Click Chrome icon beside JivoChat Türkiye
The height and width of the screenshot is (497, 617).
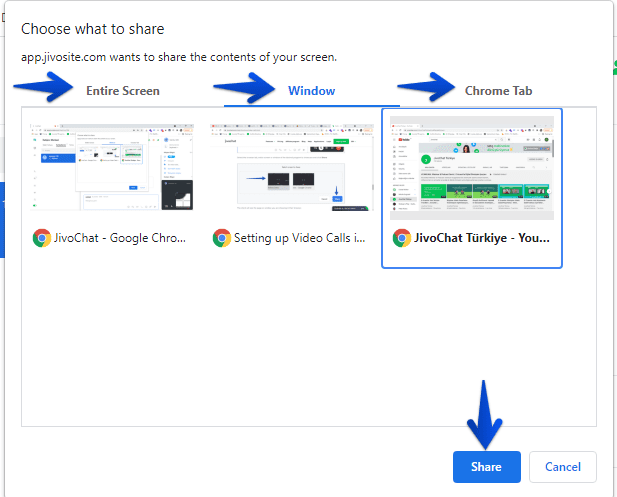coord(402,238)
